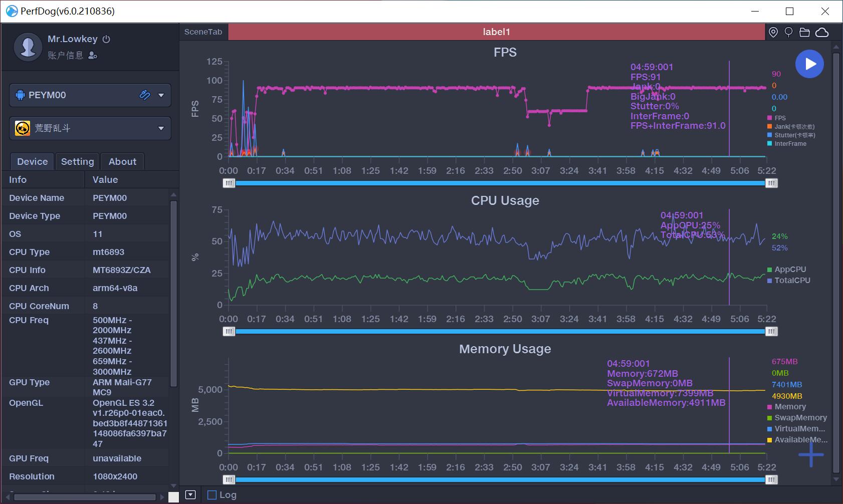
Task: Click the Memory Usage chart title
Action: tap(505, 349)
